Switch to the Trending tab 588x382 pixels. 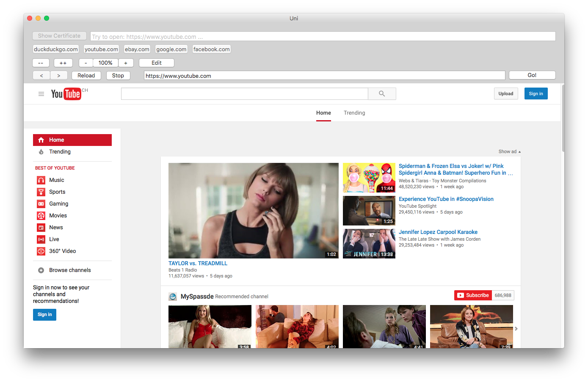pyautogui.click(x=354, y=113)
